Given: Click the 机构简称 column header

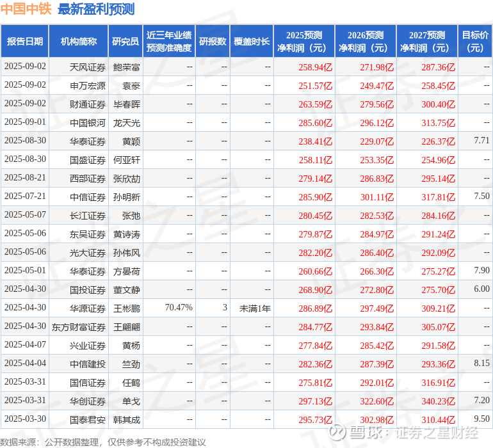Looking at the screenshot, I should (79, 41).
